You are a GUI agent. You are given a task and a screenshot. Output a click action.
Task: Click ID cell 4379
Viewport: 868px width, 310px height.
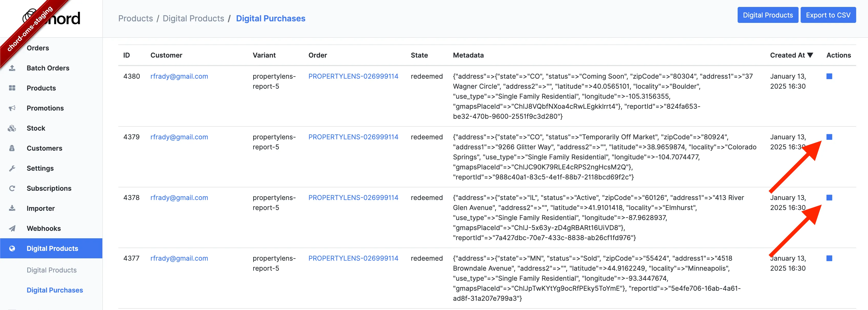click(x=131, y=137)
